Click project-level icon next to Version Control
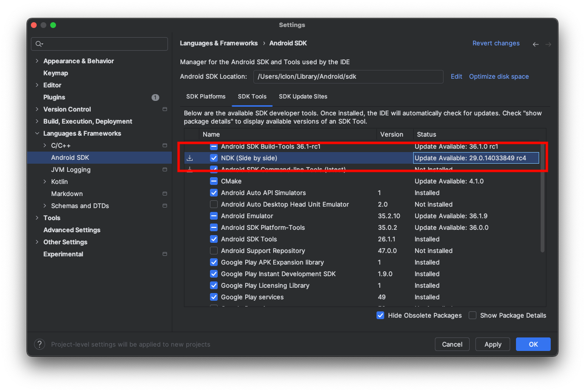Image resolution: width=585 pixels, height=392 pixels. click(165, 109)
